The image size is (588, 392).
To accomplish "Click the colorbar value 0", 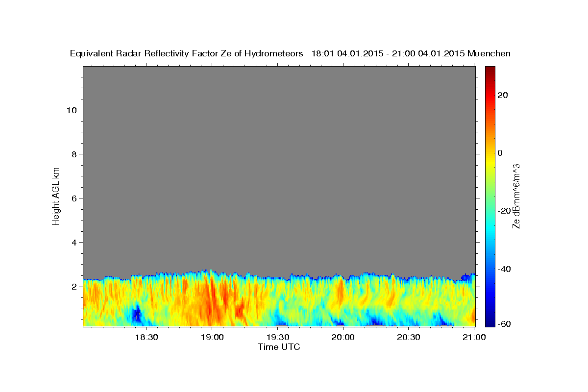I will tap(500, 153).
